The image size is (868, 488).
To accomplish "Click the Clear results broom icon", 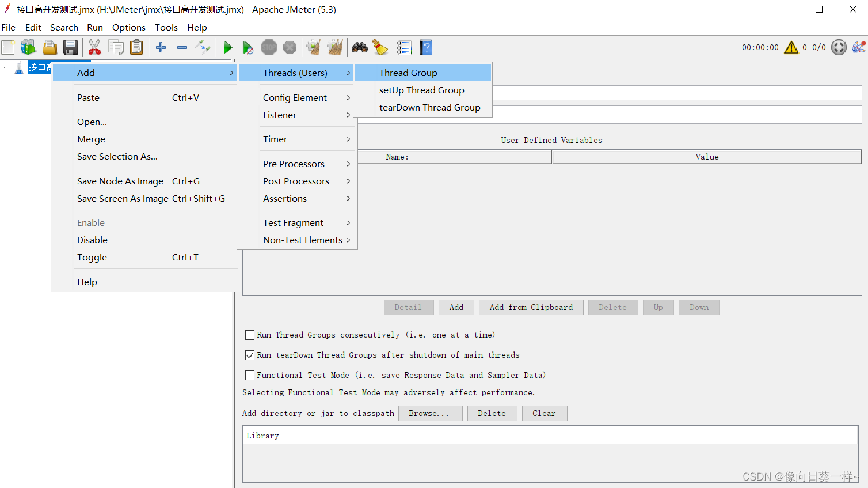I will (x=313, y=47).
